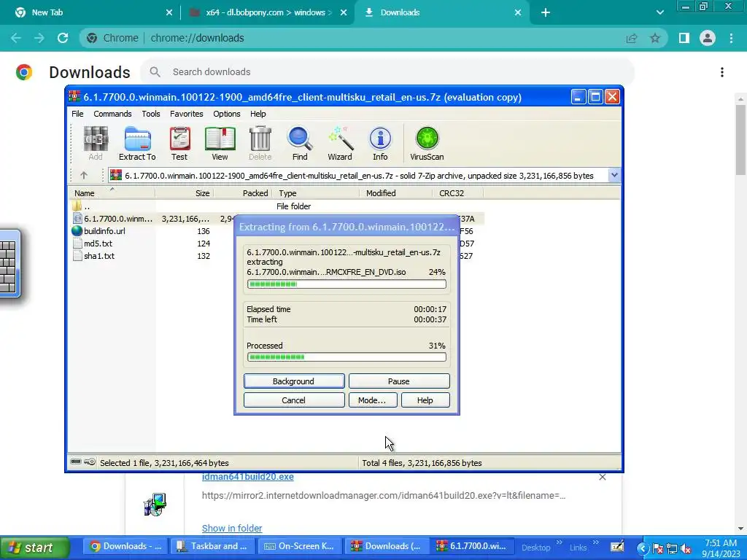
Task: Expand the Desktop toolbar chevron in taskbar
Action: coord(560,542)
